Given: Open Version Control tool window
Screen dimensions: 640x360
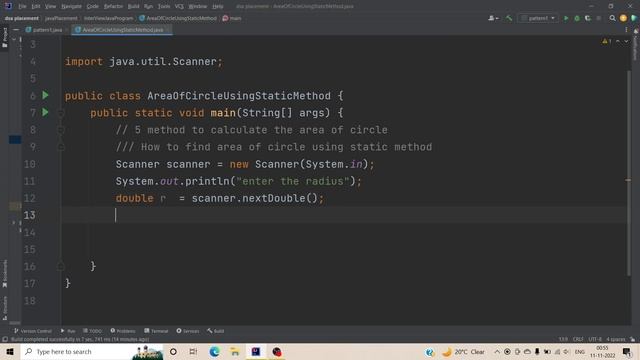Looking at the screenshot, I should pos(33,331).
